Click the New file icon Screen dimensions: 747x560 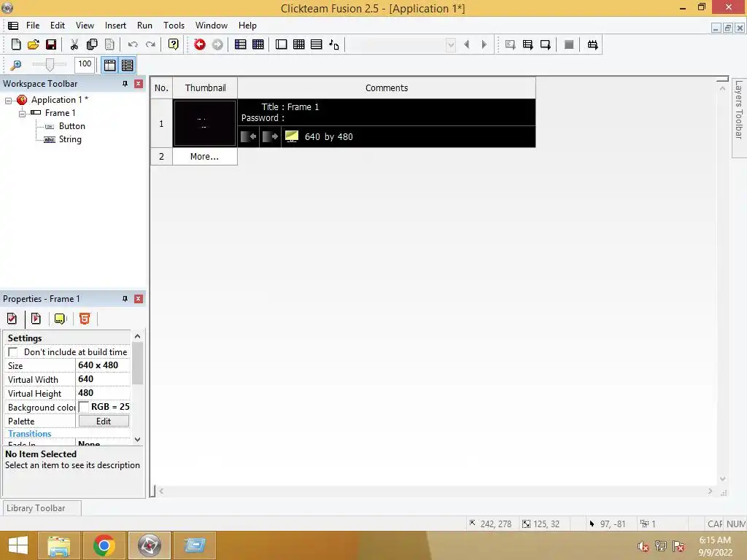[16, 44]
